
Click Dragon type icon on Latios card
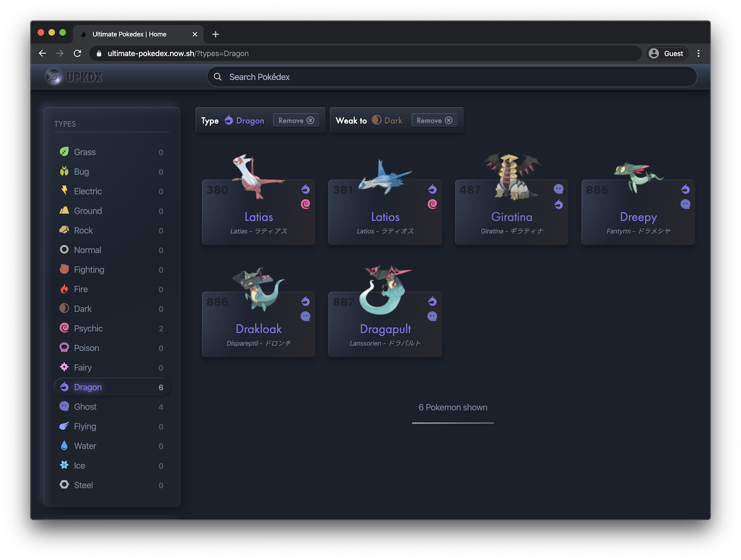(432, 189)
